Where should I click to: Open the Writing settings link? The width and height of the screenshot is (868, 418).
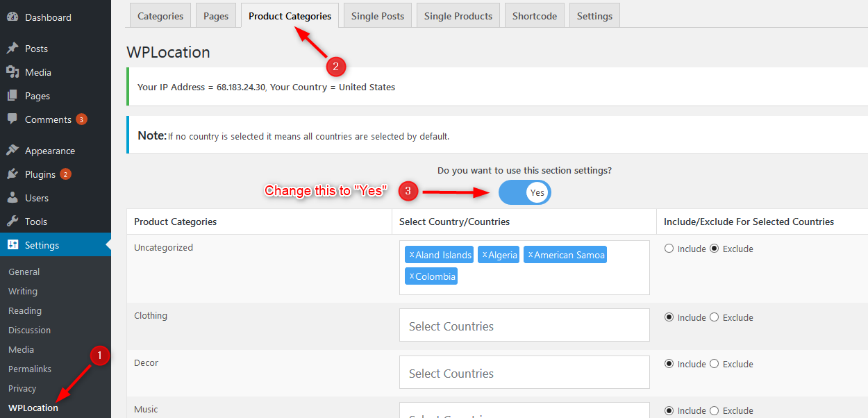pyautogui.click(x=23, y=291)
